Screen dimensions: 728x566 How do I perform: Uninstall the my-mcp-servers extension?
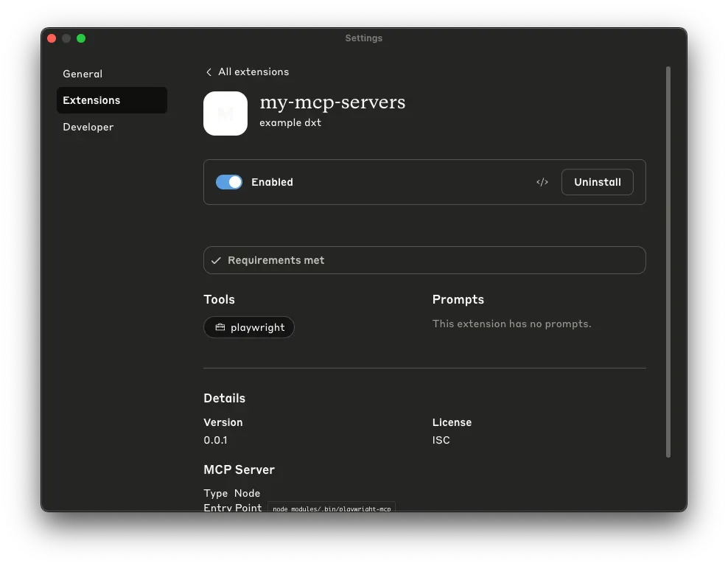[597, 182]
